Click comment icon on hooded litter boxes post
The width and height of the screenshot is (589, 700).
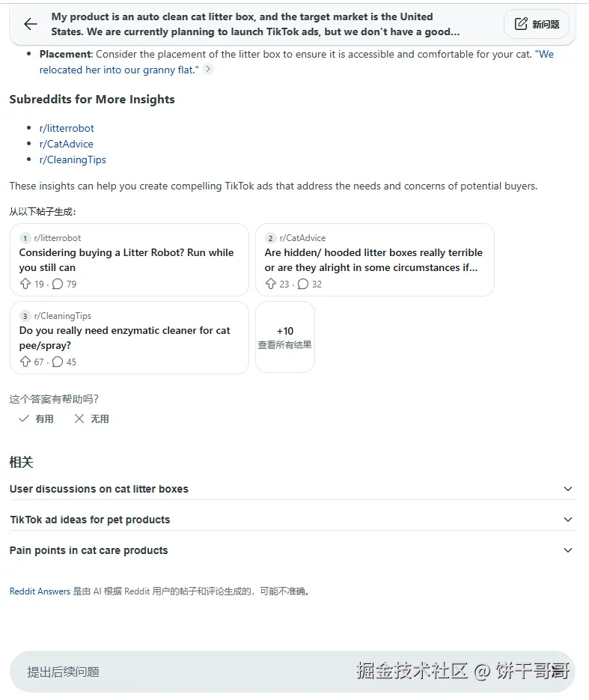pyautogui.click(x=303, y=284)
